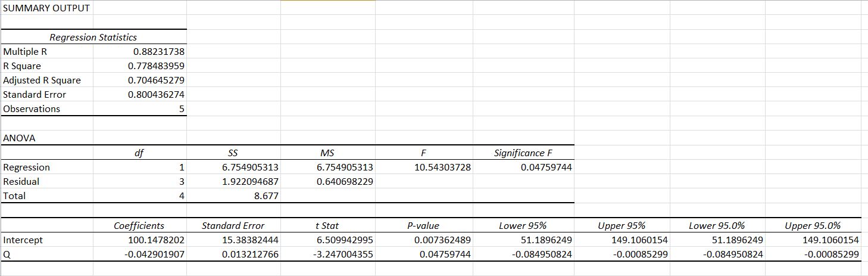Click the ANOVA label cell
The width and height of the screenshot is (868, 276).
click(20, 138)
